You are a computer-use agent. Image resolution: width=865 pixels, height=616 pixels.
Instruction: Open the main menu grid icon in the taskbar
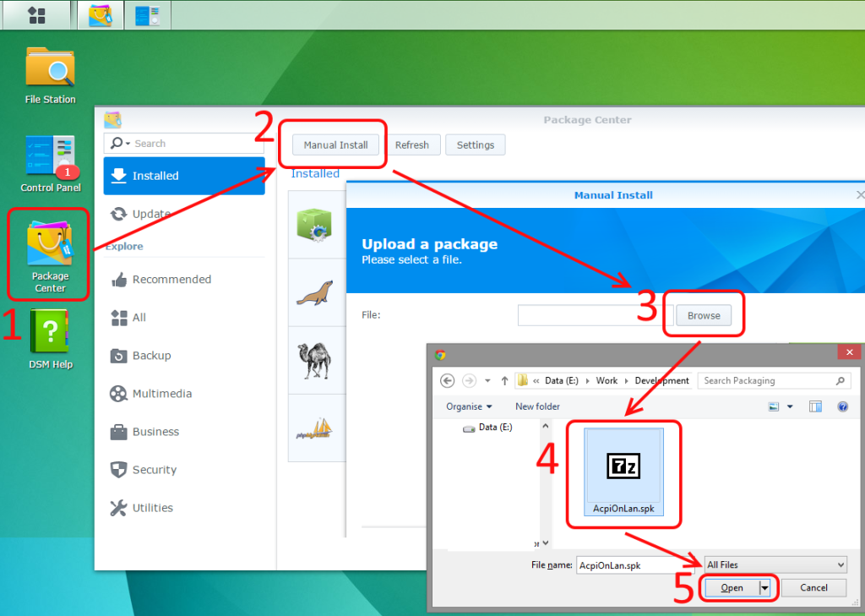click(x=37, y=15)
